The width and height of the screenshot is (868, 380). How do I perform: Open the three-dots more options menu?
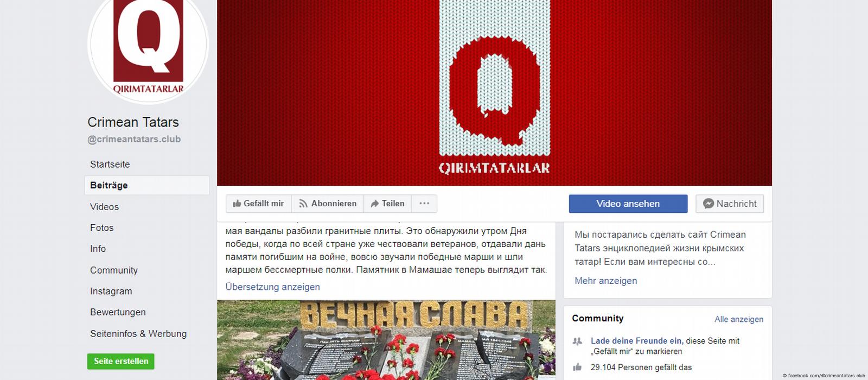point(424,204)
